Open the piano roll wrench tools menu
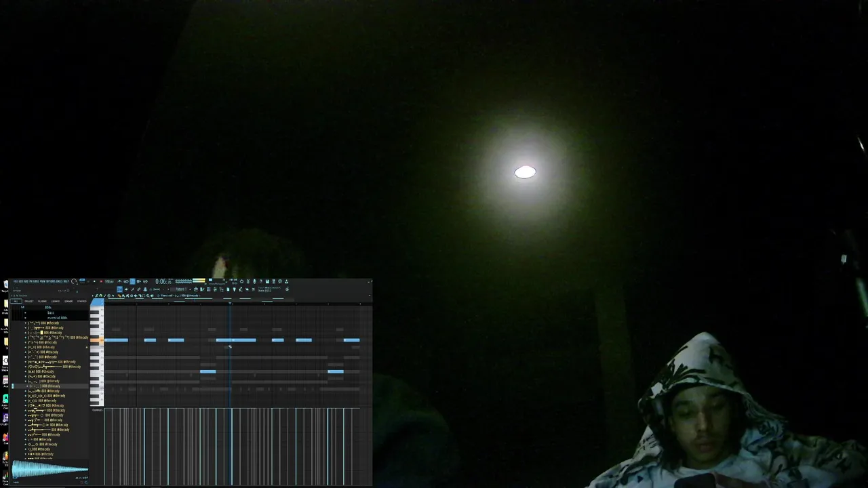The image size is (868, 488). 97,296
